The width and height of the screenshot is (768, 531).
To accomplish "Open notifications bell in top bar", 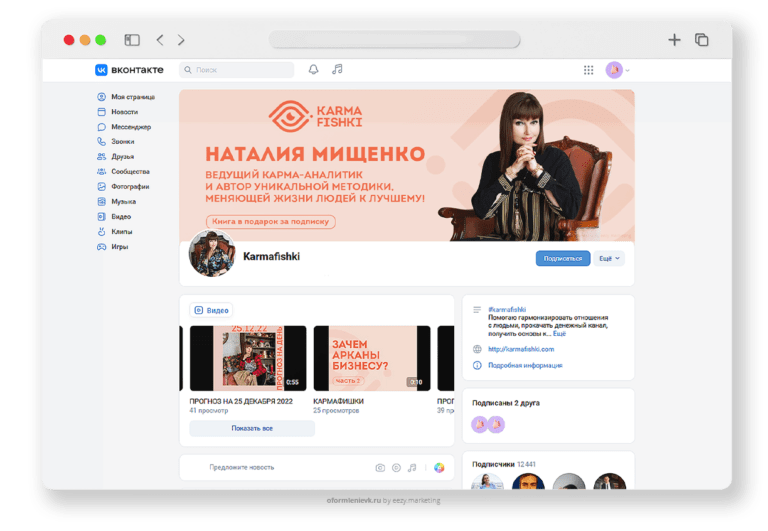I will pyautogui.click(x=313, y=70).
